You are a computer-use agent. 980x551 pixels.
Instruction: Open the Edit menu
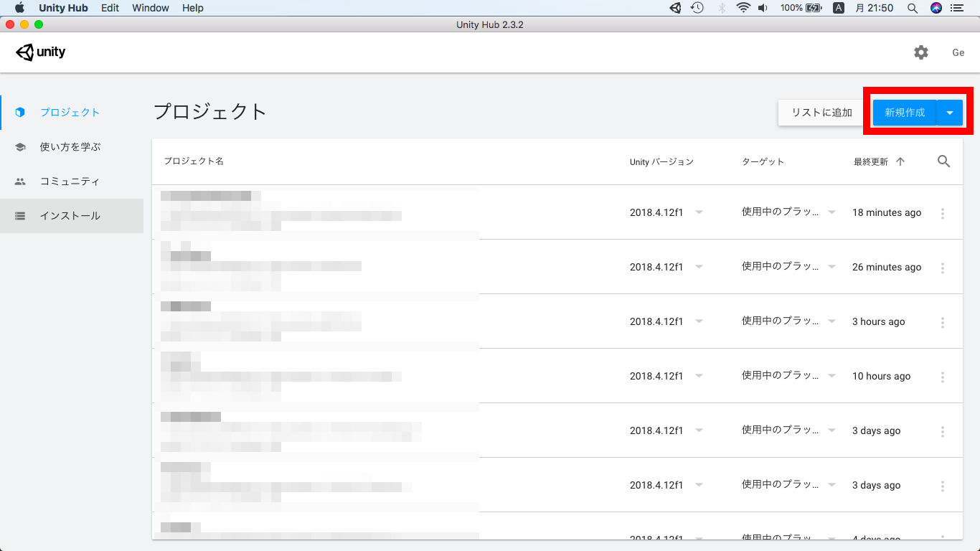(x=110, y=8)
